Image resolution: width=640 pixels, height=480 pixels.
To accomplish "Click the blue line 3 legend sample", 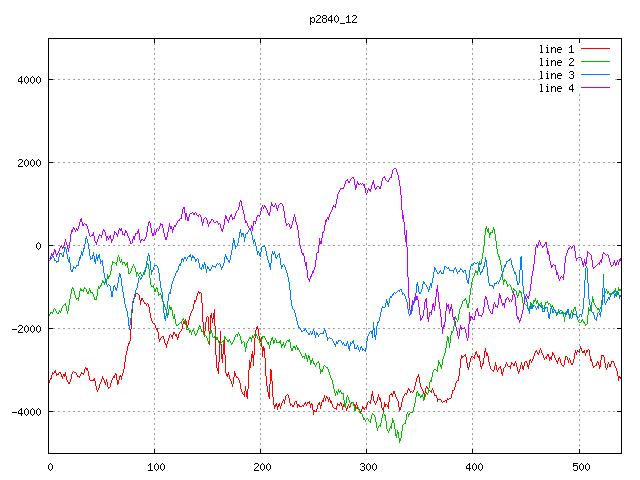I will pyautogui.click(x=595, y=75).
